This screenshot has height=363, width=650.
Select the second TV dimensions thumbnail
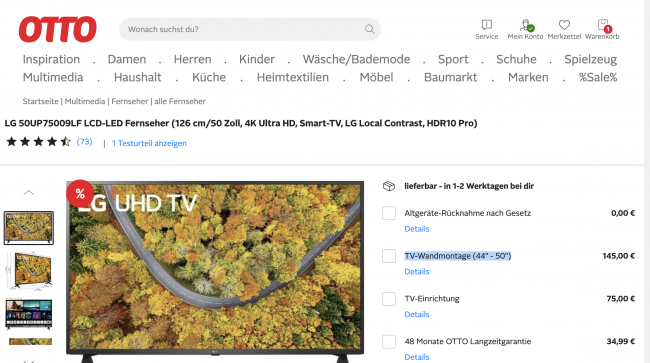29,271
